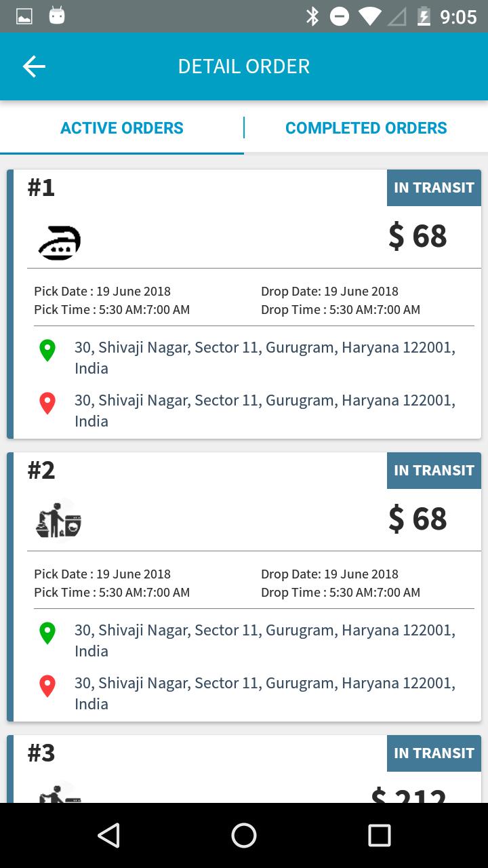The width and height of the screenshot is (488, 868).
Task: Tap In Transit badge on order #1
Action: coord(434,188)
